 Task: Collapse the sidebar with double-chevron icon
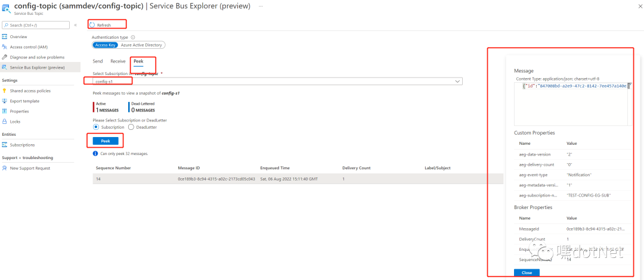[x=75, y=25]
